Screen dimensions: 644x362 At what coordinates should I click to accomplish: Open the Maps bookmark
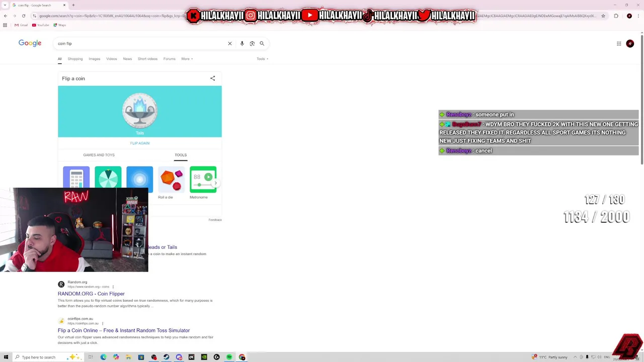coord(60,25)
